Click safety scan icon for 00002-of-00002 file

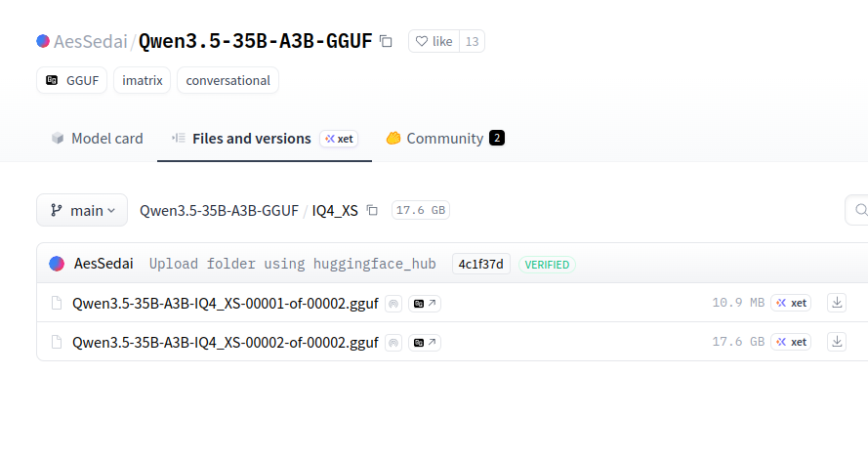(x=393, y=343)
